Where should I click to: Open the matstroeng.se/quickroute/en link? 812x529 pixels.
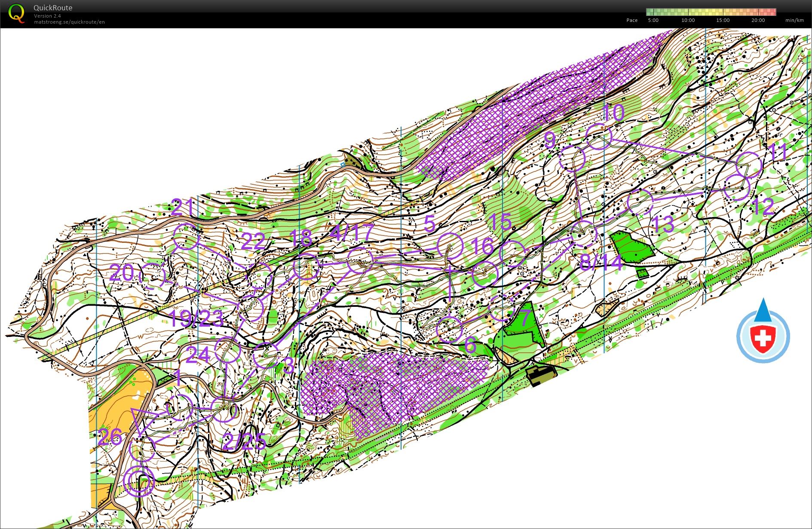coord(69,22)
